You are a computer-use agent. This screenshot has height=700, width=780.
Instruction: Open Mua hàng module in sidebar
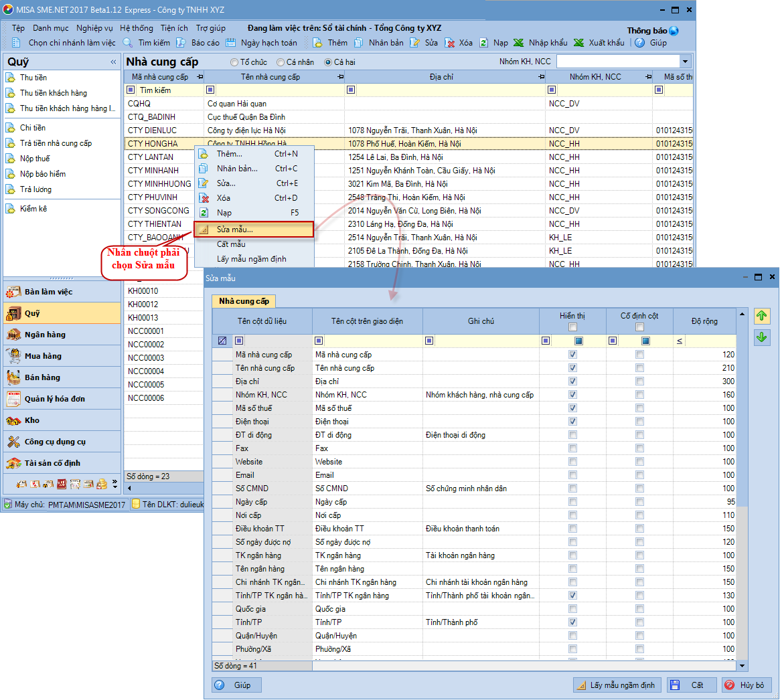pyautogui.click(x=62, y=356)
